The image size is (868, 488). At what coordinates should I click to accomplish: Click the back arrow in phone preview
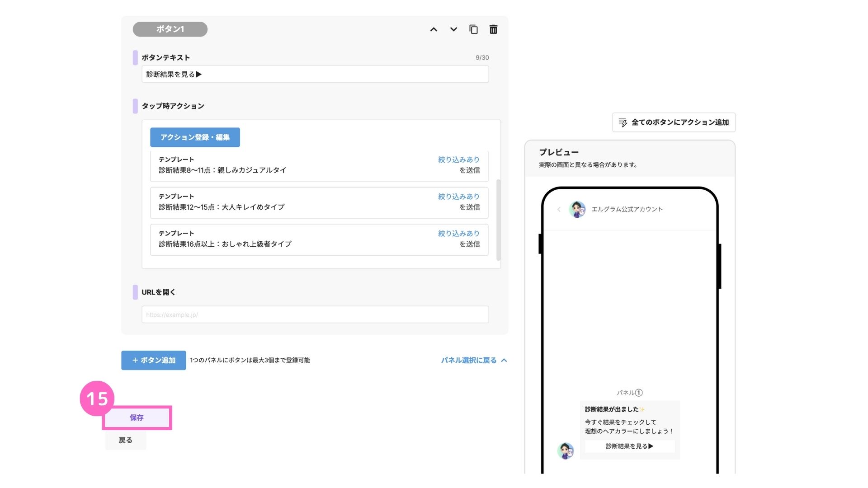click(559, 209)
